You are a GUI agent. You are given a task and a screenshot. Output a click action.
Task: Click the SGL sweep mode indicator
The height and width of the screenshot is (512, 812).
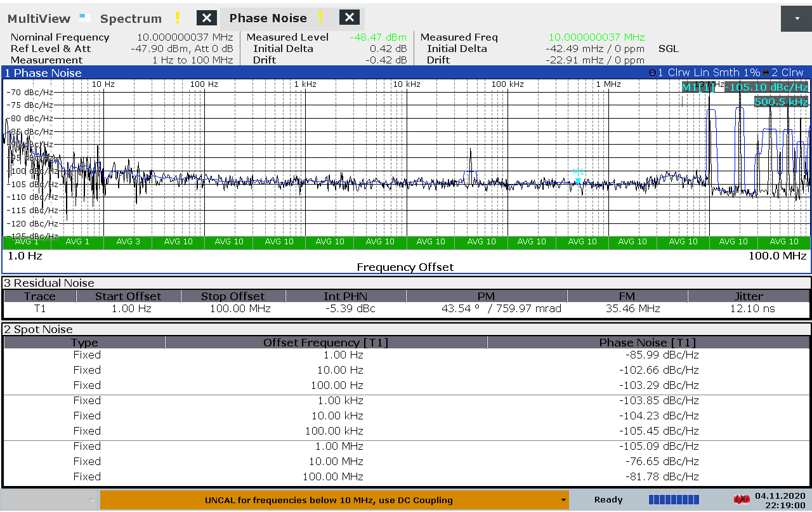(x=669, y=49)
